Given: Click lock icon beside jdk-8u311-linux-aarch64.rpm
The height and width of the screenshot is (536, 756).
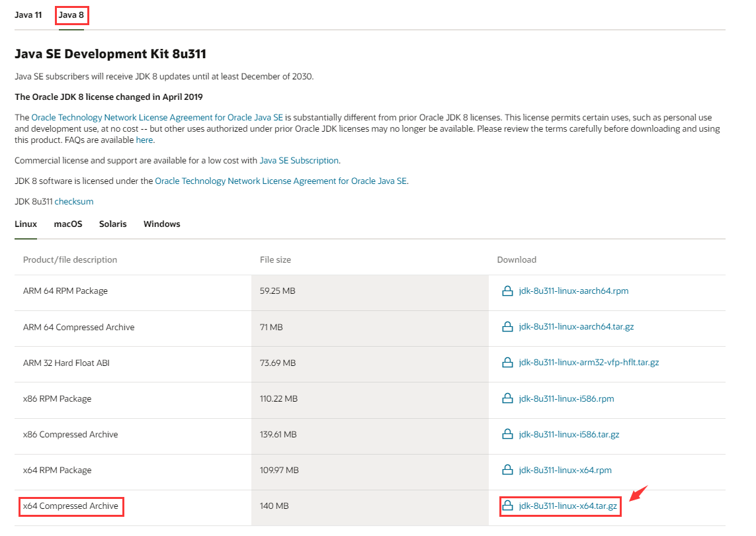Looking at the screenshot, I should [x=507, y=291].
